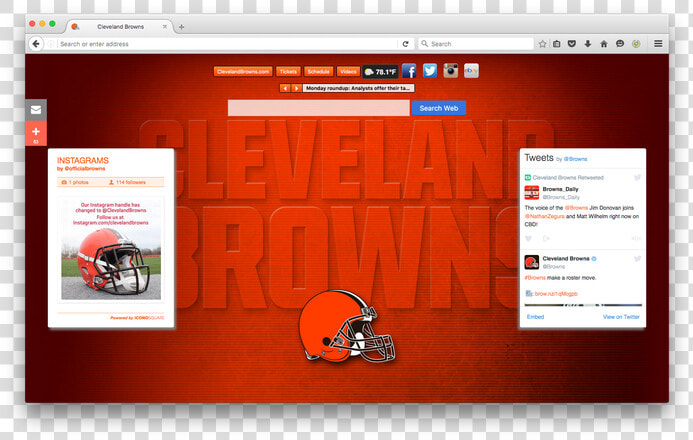Screen dimensions: 693x440
Task: Go to the home page icon
Action: click(604, 44)
